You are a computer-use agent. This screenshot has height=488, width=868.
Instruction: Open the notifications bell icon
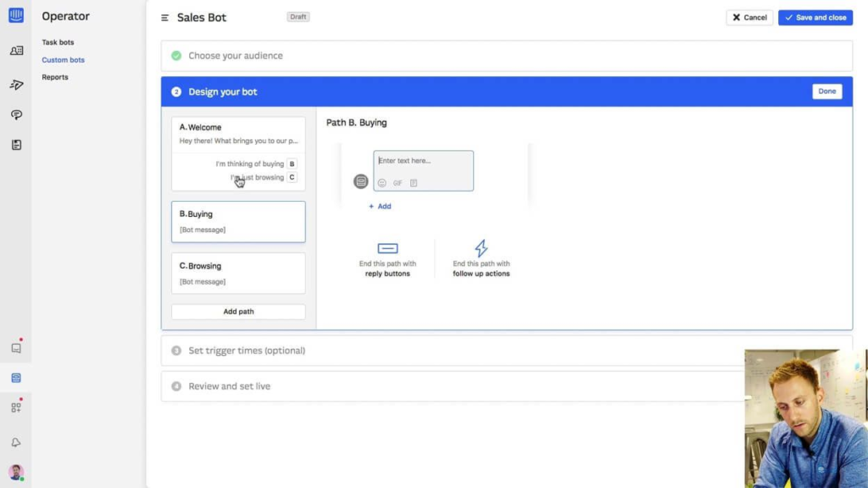(14, 441)
